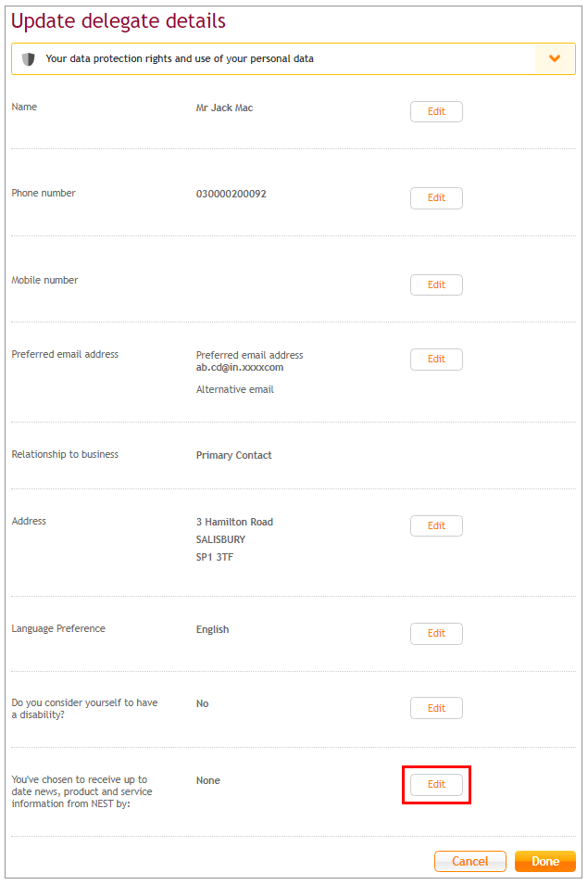Open the data protection rights banner text
Screen dimensions: 588x885
(x=180, y=58)
